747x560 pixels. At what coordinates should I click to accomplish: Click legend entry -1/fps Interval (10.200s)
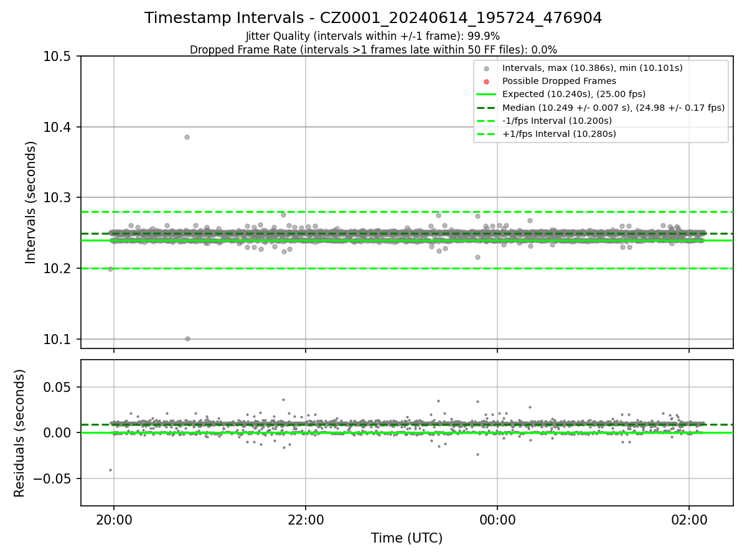tap(557, 121)
